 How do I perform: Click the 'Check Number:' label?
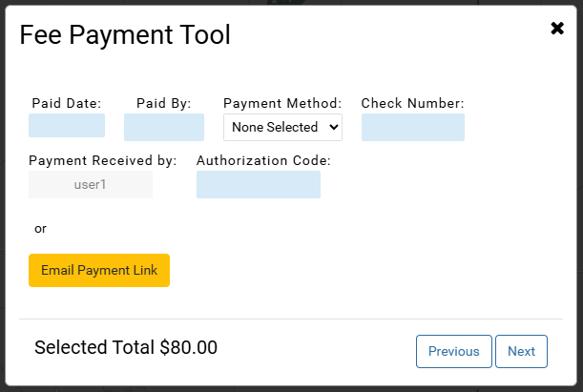coord(412,103)
